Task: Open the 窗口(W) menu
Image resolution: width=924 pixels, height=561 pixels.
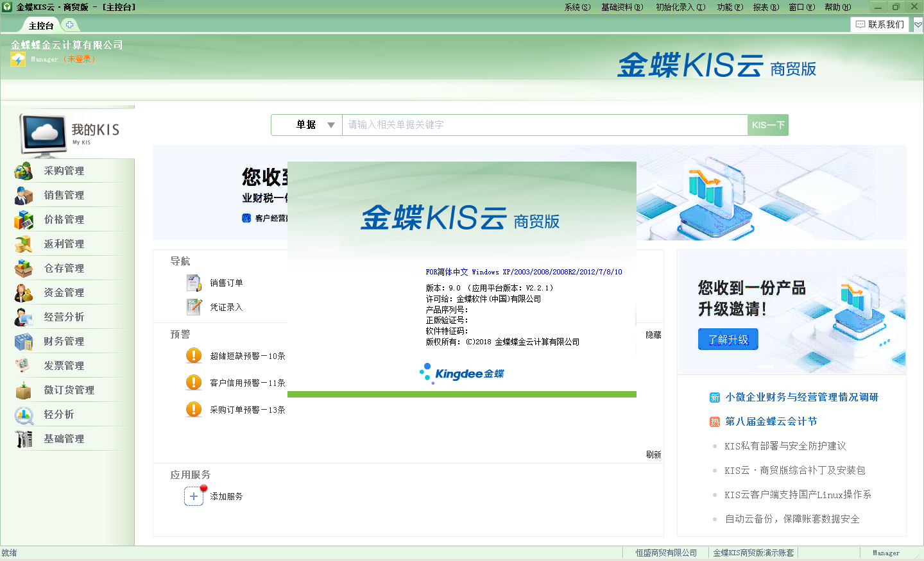Action: pyautogui.click(x=802, y=7)
